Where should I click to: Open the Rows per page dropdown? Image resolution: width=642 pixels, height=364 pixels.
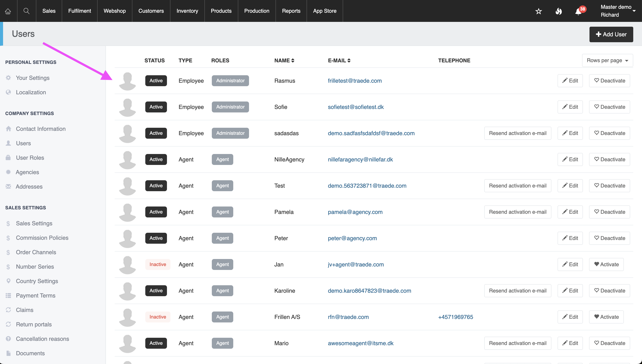607,61
